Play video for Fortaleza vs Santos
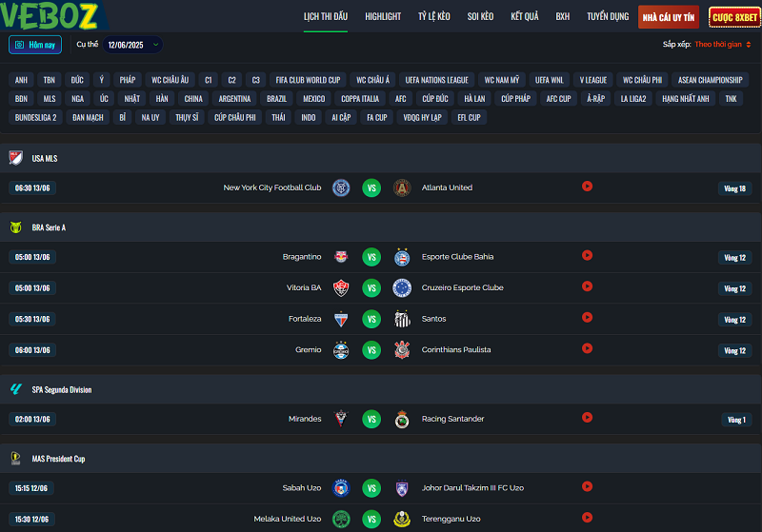Viewport: 762px width, 532px height. click(587, 318)
